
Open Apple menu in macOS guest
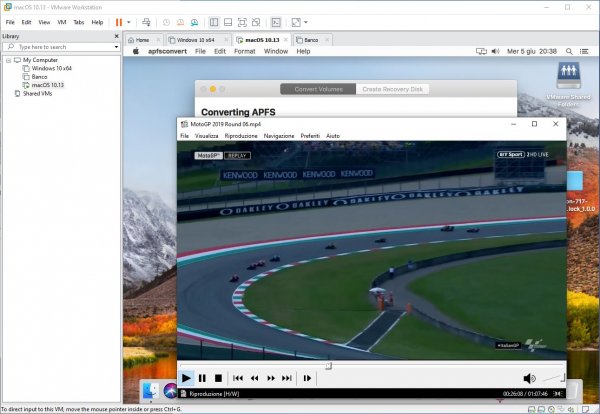coord(135,51)
